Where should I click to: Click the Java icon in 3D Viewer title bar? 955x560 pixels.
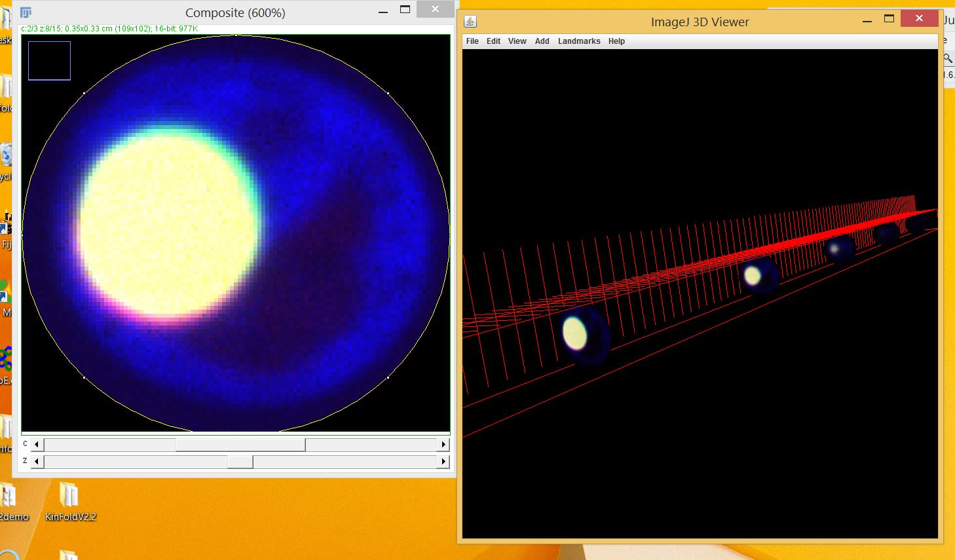click(470, 22)
